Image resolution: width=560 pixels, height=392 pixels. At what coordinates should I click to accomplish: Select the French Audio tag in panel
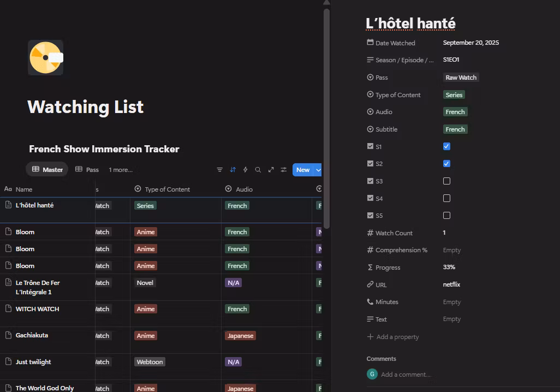point(455,112)
